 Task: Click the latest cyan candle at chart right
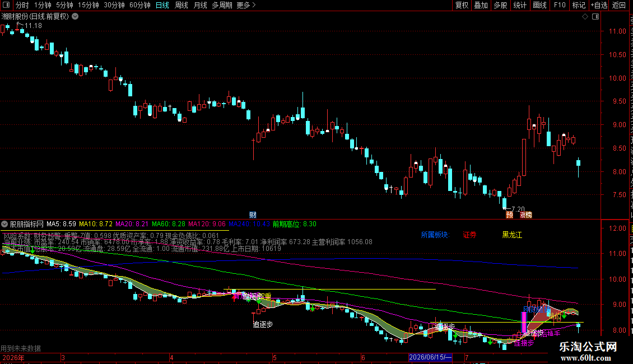[x=579, y=162]
